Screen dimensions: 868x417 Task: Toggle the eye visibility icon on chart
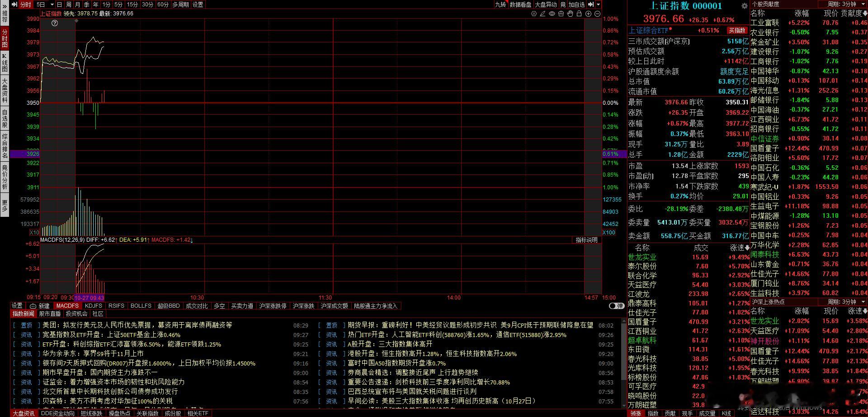point(552,14)
